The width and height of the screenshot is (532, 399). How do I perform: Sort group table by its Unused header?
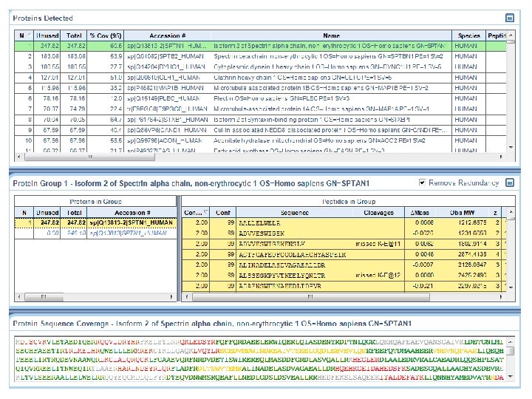tap(47, 212)
